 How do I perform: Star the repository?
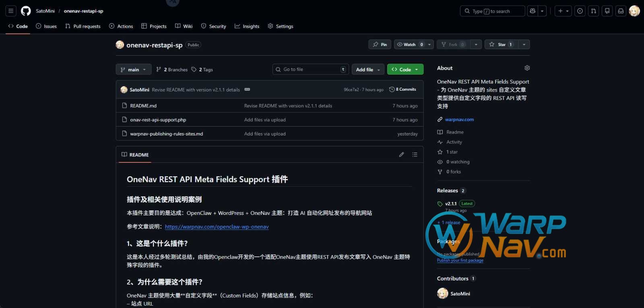501,44
